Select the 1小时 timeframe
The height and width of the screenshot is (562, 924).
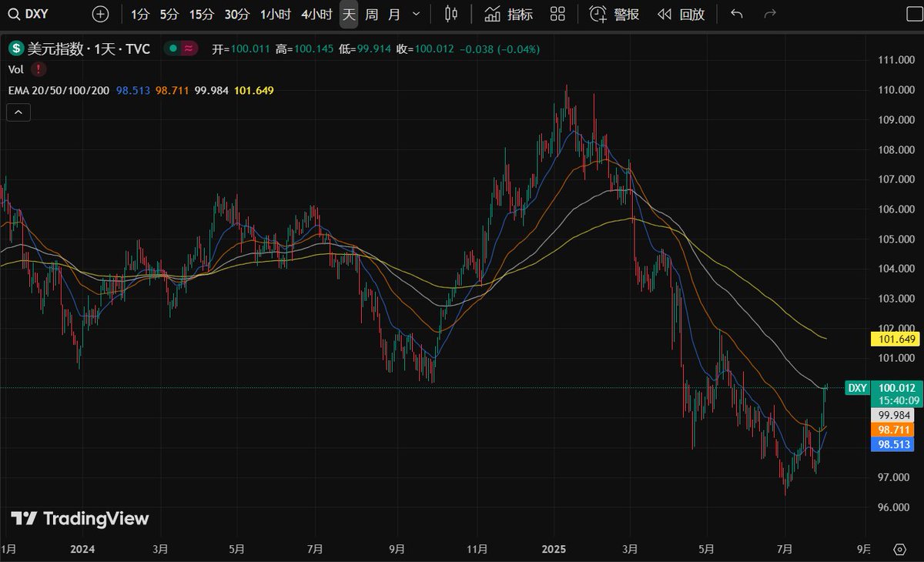coord(275,14)
